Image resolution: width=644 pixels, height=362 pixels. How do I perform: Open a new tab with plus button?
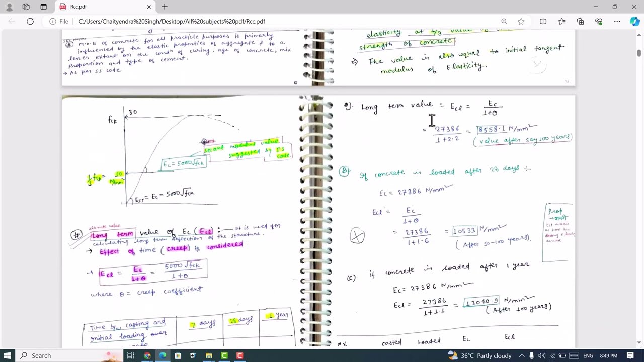[165, 7]
